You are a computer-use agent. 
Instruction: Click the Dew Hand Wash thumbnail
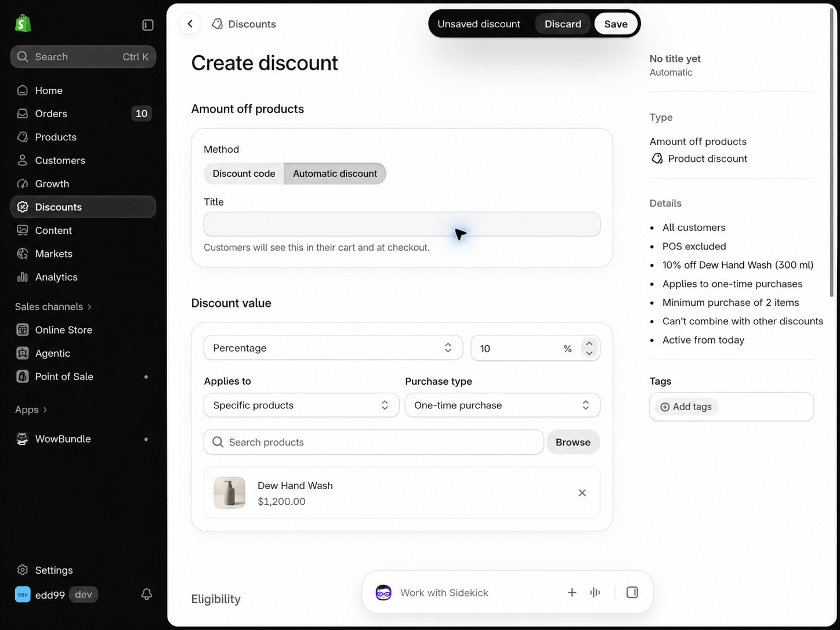pyautogui.click(x=230, y=493)
